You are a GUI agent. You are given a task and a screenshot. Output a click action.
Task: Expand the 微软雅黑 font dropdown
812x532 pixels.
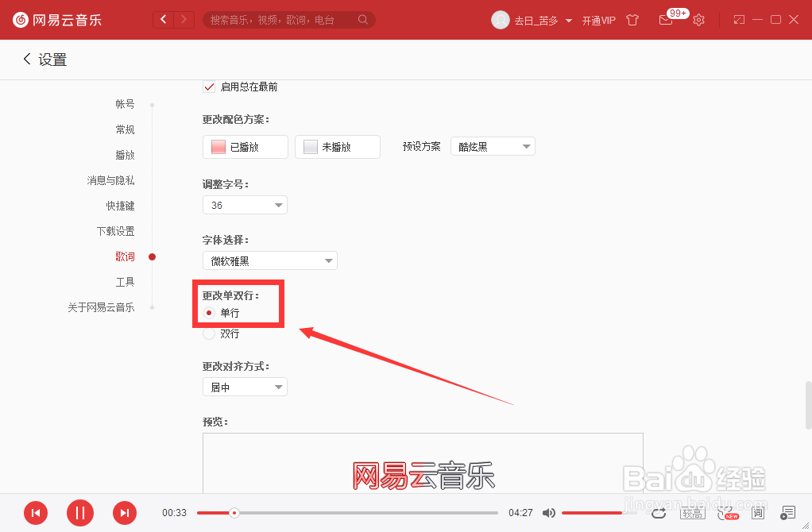269,260
